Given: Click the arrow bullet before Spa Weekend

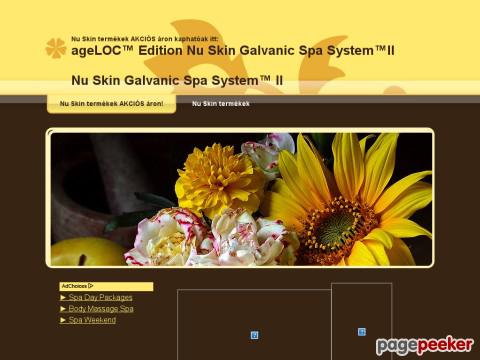Looking at the screenshot, I should pyautogui.click(x=63, y=320).
